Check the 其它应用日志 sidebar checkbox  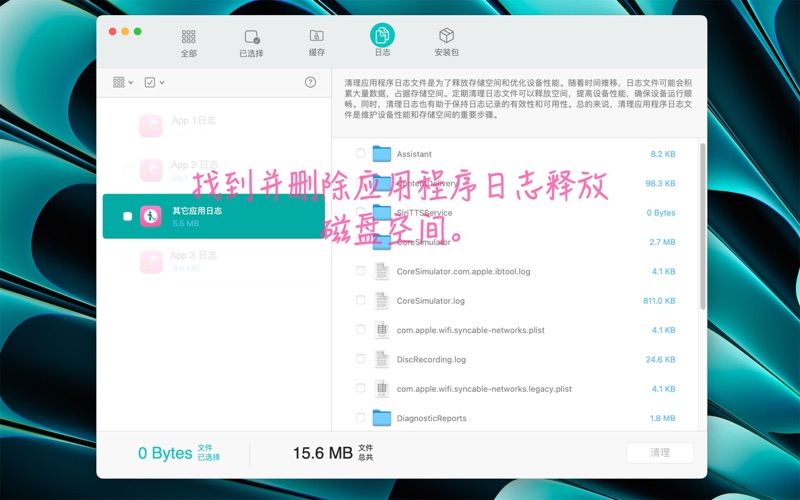click(x=127, y=216)
